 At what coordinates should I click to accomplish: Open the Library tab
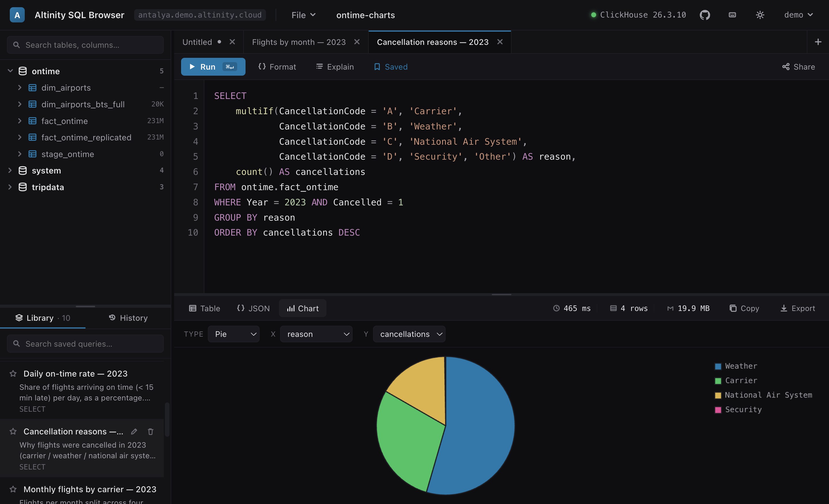(43, 318)
